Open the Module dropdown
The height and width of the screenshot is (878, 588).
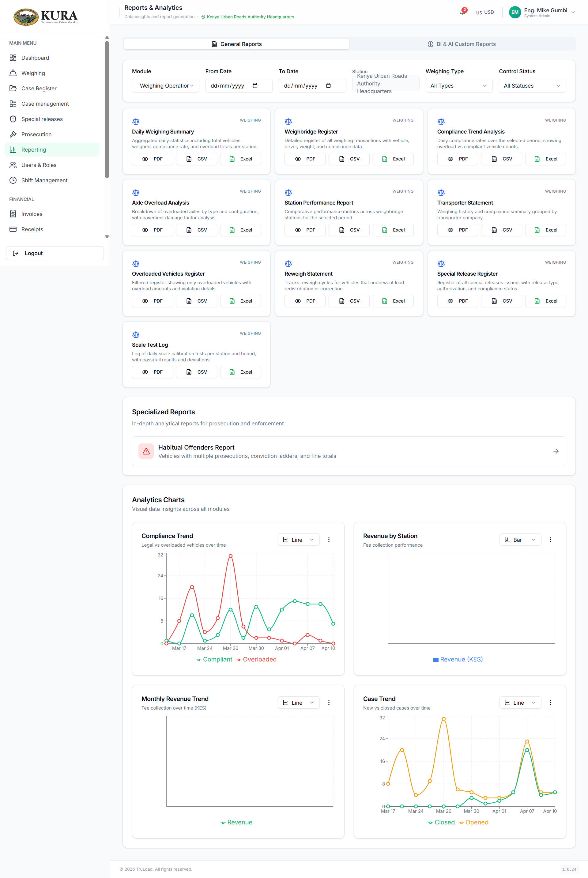(x=165, y=85)
